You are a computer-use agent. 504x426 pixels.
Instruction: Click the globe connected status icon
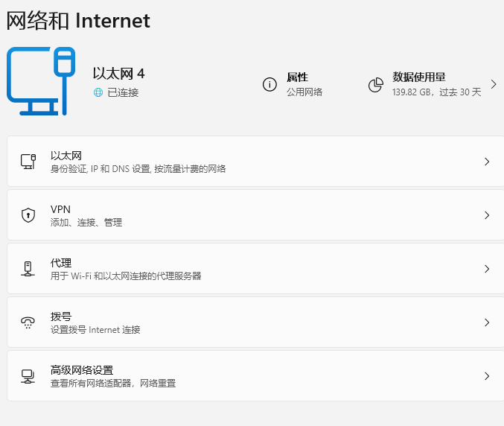click(x=98, y=92)
